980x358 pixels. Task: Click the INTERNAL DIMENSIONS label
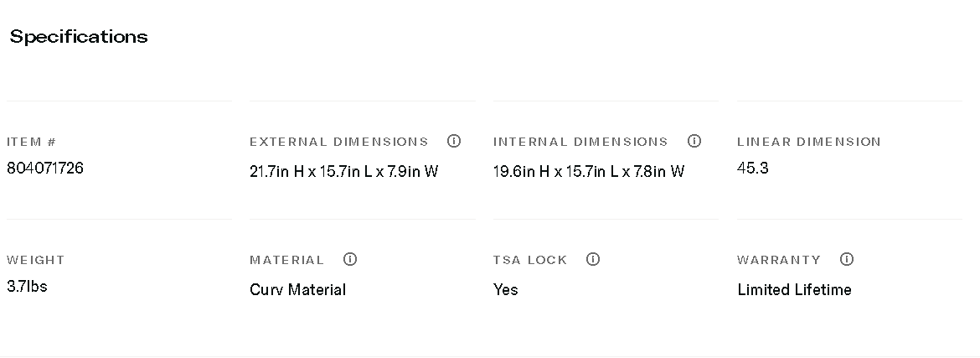coord(580,142)
